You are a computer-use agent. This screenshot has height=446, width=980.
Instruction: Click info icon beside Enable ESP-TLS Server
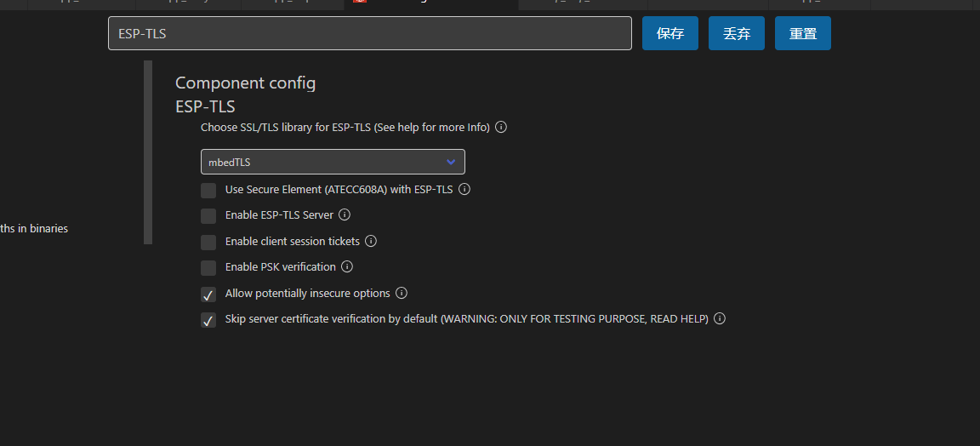[345, 214]
